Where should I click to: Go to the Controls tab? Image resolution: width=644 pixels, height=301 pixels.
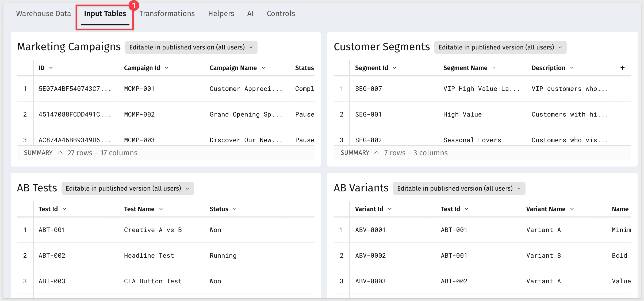coord(281,14)
